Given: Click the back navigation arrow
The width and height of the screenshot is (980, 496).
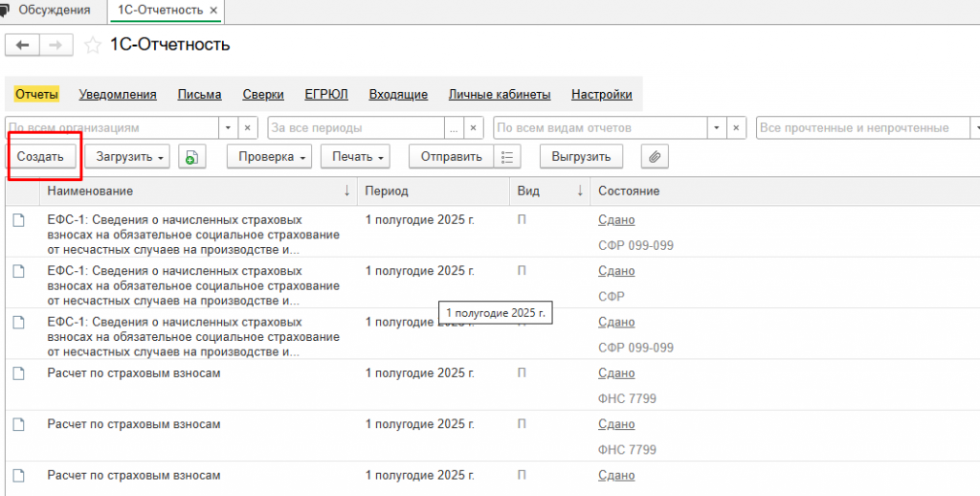Looking at the screenshot, I should (23, 45).
